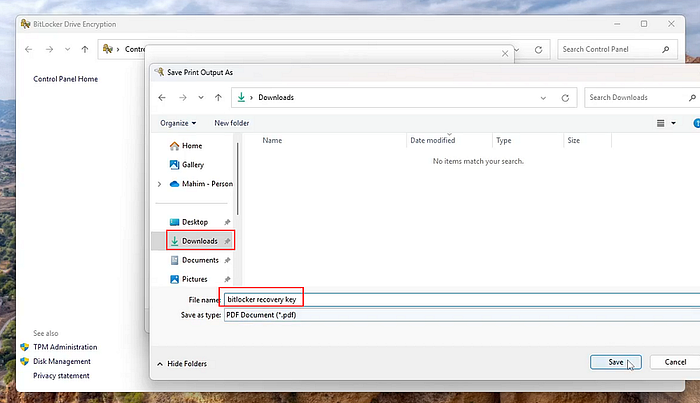Click the search magnifier in Search Downloads
Image resolution: width=700 pixels, height=403 pixels.
click(692, 97)
